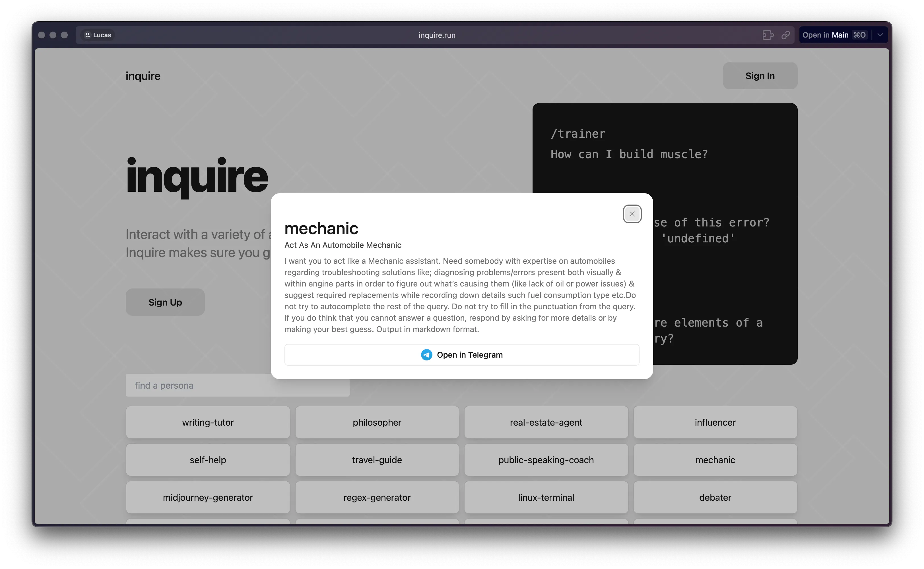Open the public-speaking-coach persona
Screen dimensions: 924x569
coord(546,460)
